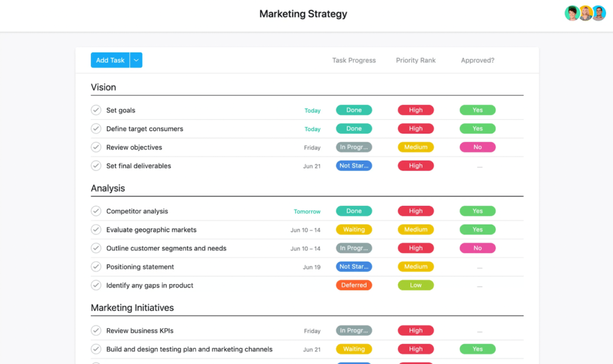613x364 pixels.
Task: Click the Yes approval pill for Set goals
Action: (x=477, y=110)
